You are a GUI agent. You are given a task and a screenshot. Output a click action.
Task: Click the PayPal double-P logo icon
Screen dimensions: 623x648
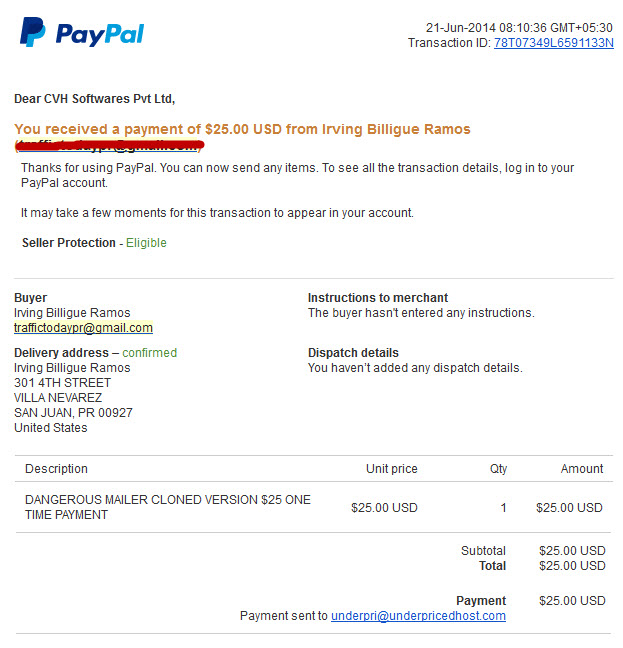[33, 32]
